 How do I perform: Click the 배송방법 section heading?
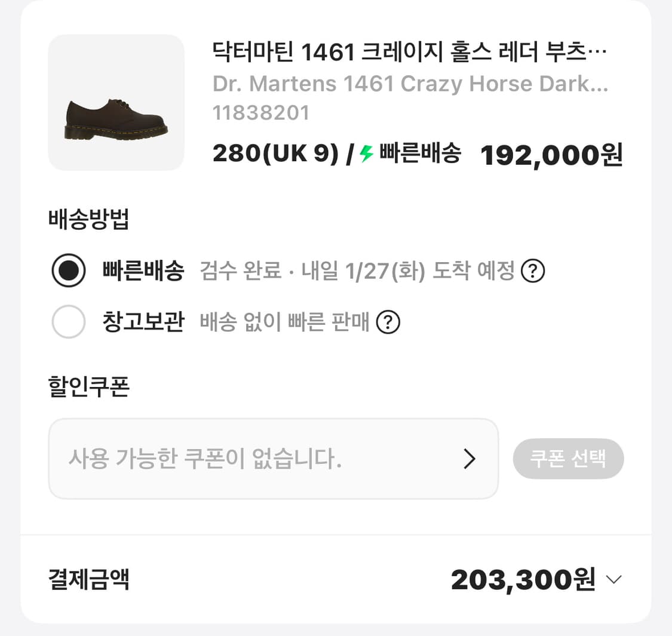pos(89,220)
